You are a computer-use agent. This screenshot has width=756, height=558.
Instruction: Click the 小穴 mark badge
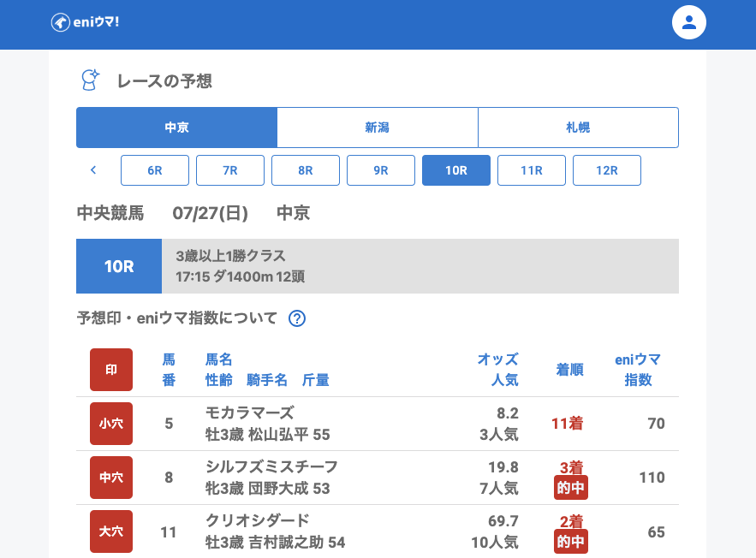pos(111,424)
